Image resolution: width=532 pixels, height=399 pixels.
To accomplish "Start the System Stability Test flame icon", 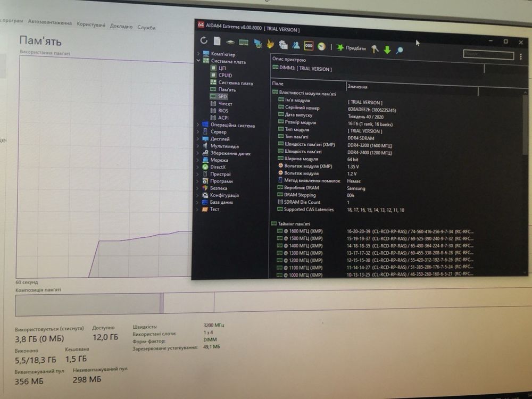I will coord(270,44).
